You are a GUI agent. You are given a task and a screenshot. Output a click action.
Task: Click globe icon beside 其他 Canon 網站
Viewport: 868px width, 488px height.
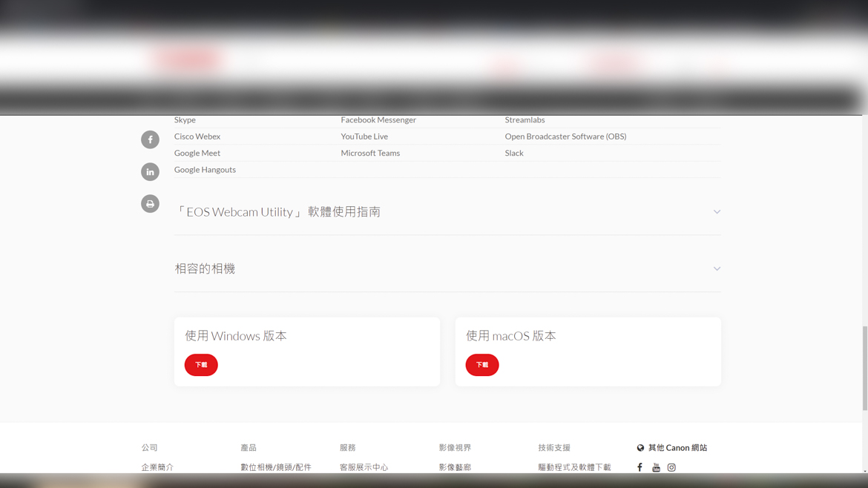click(640, 448)
